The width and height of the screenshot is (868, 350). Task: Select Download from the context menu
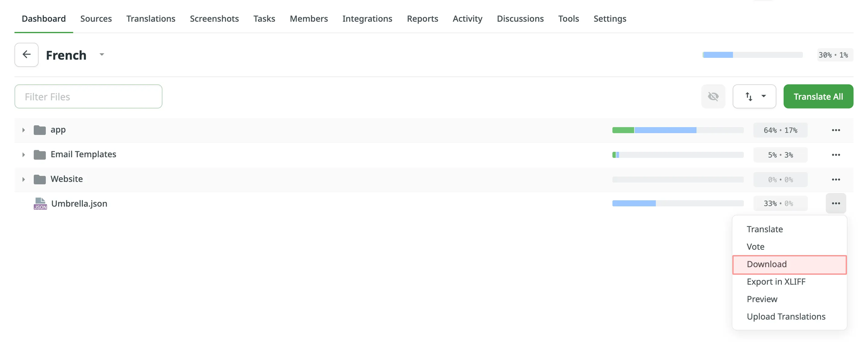coord(767,264)
